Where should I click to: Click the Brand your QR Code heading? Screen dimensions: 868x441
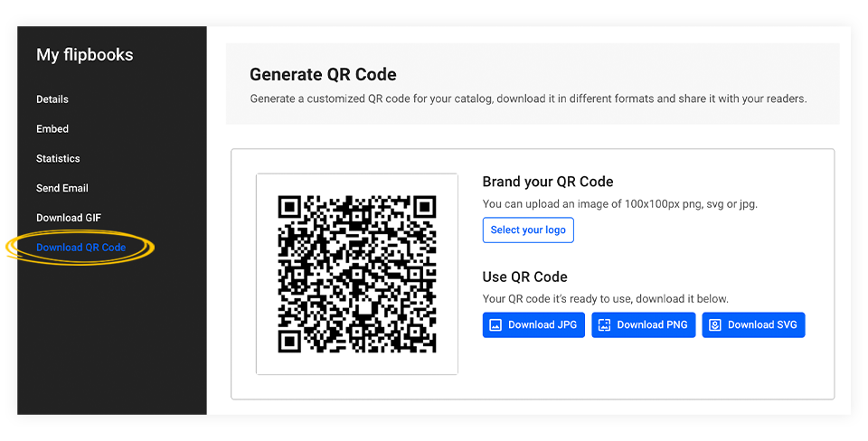pyautogui.click(x=548, y=182)
